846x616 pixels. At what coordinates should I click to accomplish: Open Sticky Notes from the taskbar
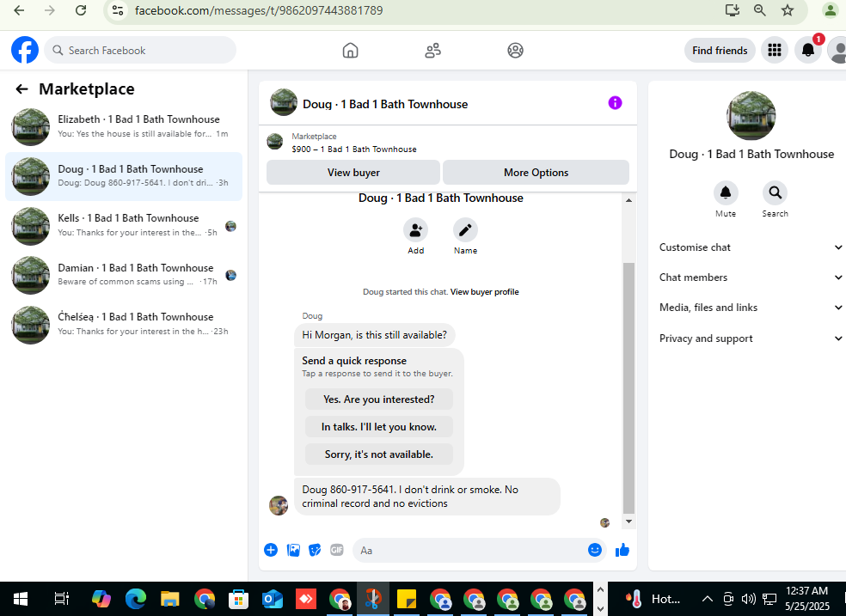point(407,599)
